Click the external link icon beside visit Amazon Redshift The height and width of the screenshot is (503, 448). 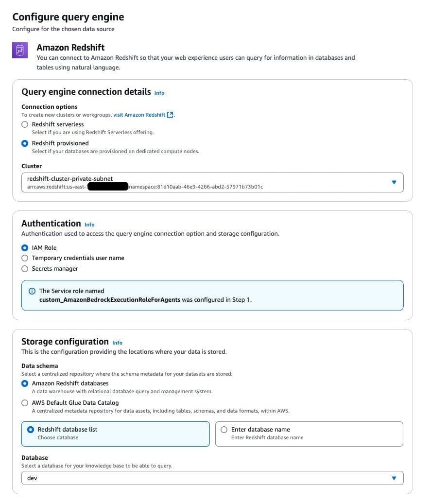170,115
